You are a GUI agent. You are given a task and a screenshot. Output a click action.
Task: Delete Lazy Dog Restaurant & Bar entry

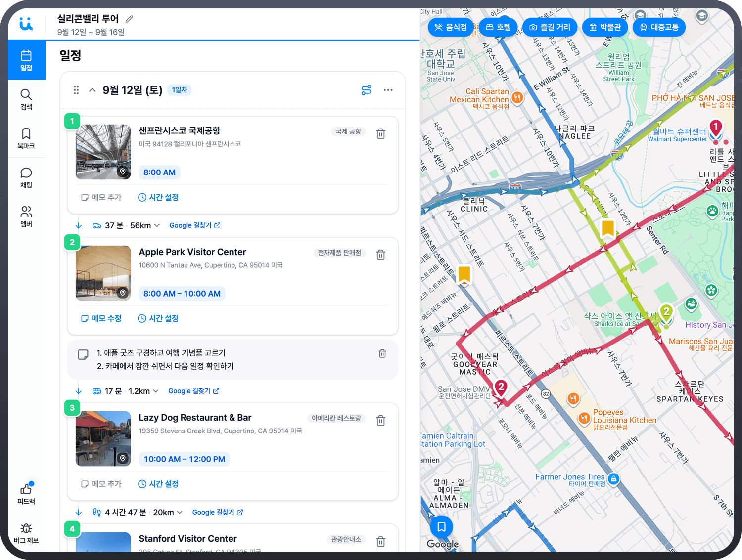coord(381,420)
